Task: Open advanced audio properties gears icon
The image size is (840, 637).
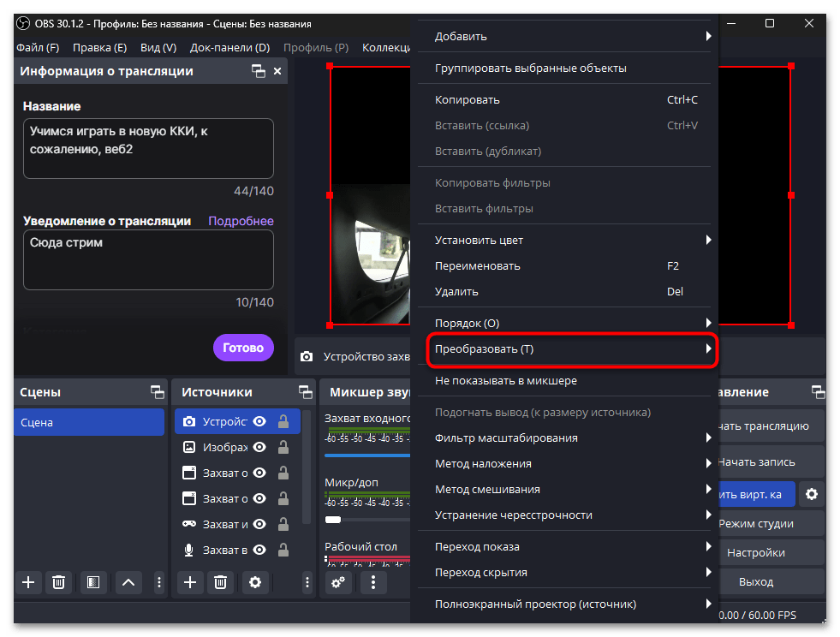Action: point(338,582)
